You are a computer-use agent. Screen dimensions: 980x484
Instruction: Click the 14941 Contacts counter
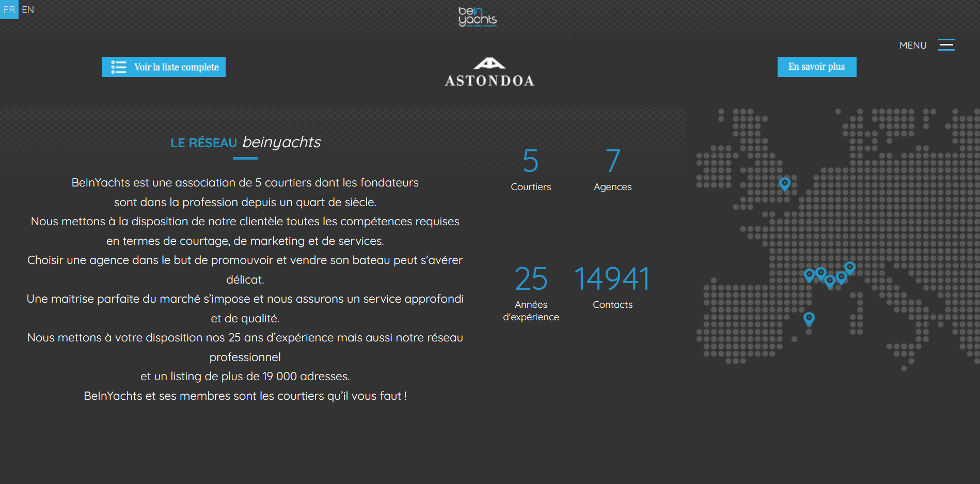pos(612,287)
